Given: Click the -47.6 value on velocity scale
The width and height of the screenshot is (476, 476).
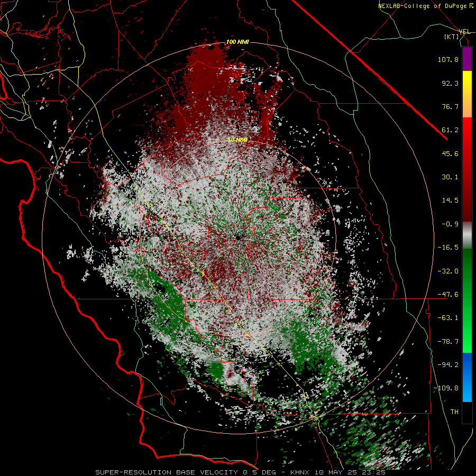Looking at the screenshot, I should [x=448, y=295].
